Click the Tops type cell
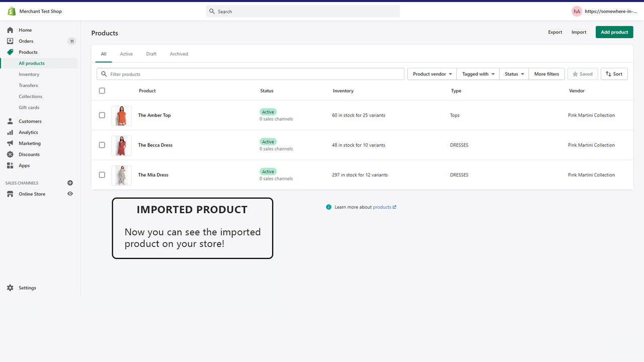The height and width of the screenshot is (362, 644). tap(455, 115)
